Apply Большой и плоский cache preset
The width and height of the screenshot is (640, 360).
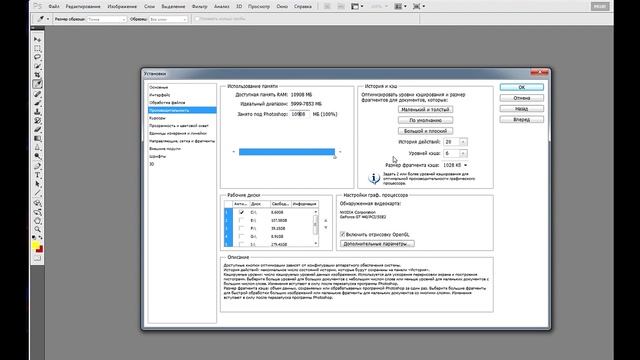pyautogui.click(x=425, y=131)
